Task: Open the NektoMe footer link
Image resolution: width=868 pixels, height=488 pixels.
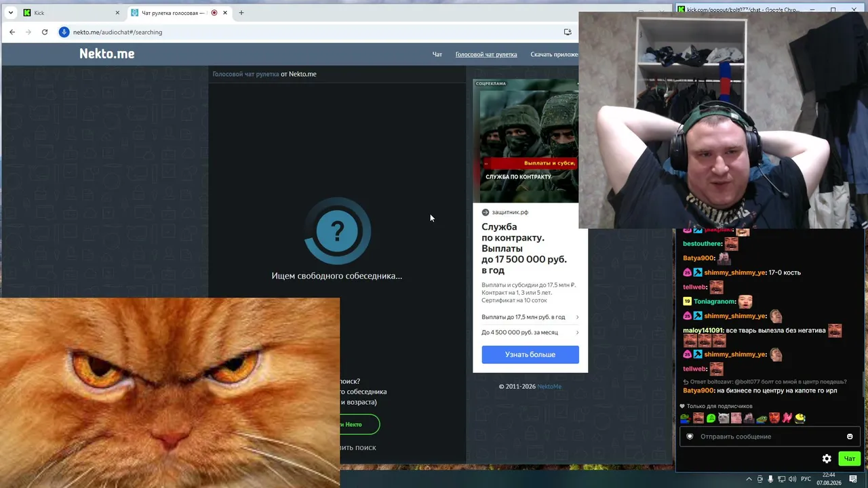Action: [549, 386]
